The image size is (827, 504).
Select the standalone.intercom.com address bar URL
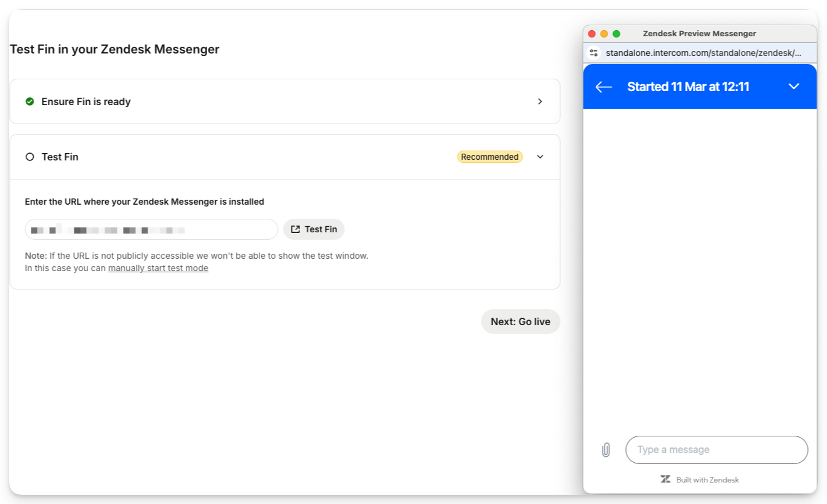tap(703, 53)
